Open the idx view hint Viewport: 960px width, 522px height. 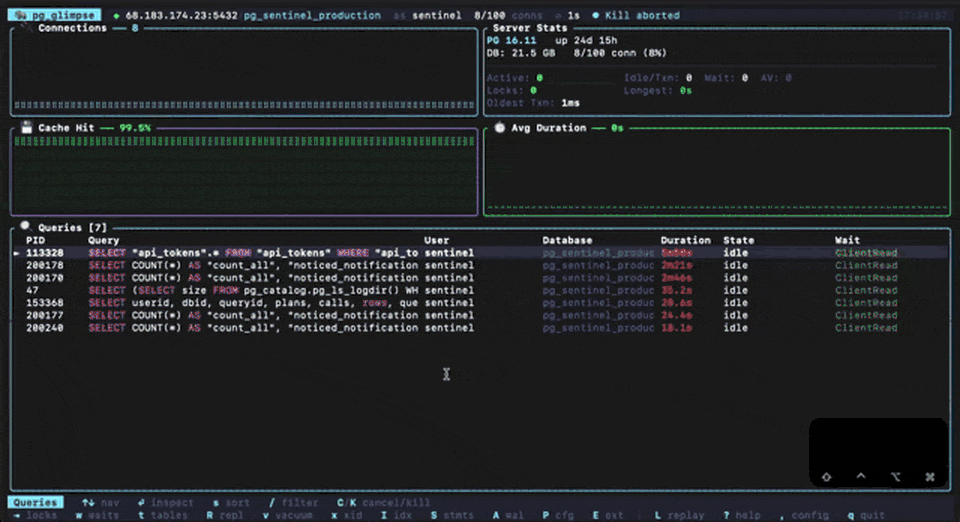click(x=396, y=515)
